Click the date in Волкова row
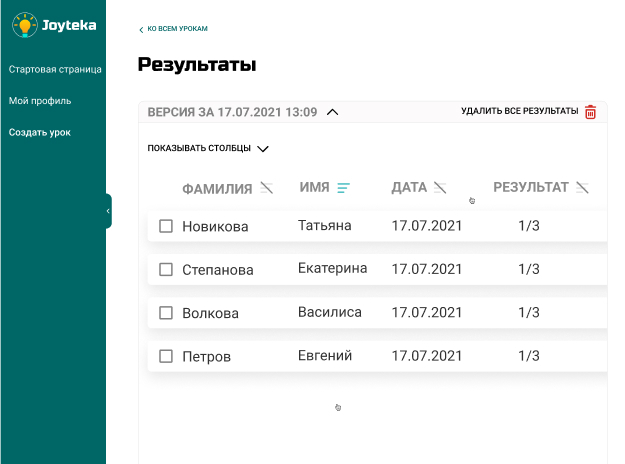The height and width of the screenshot is (464, 625). tap(426, 313)
